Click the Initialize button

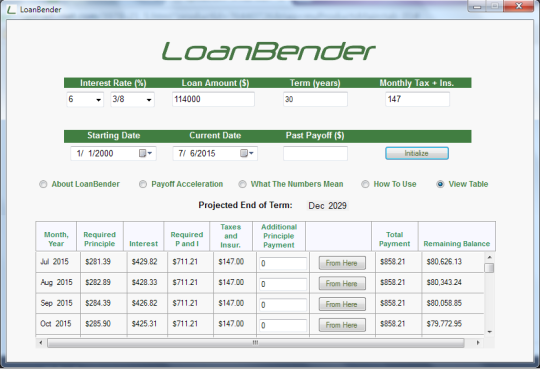coord(417,153)
